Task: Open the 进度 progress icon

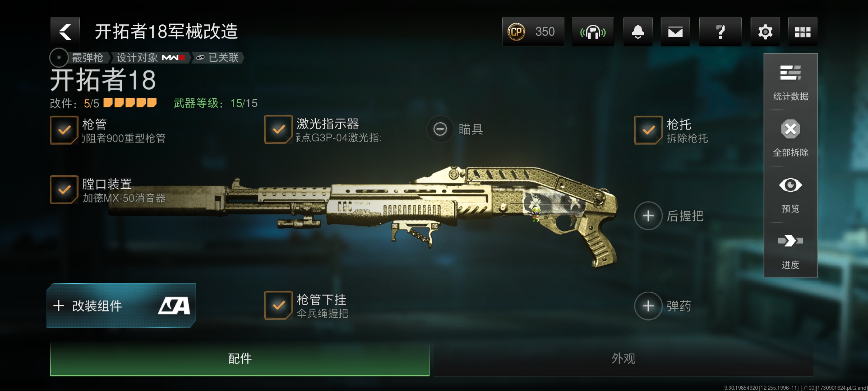Action: tap(790, 251)
